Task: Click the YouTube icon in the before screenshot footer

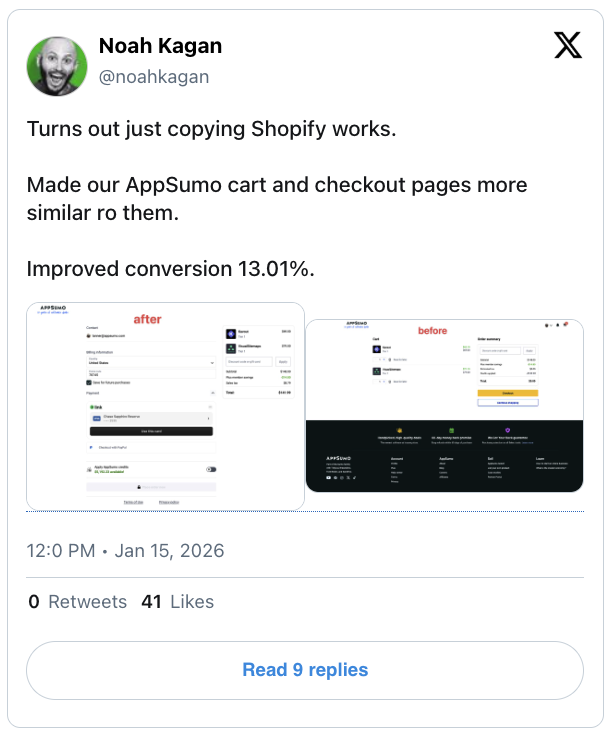Action: pos(328,478)
